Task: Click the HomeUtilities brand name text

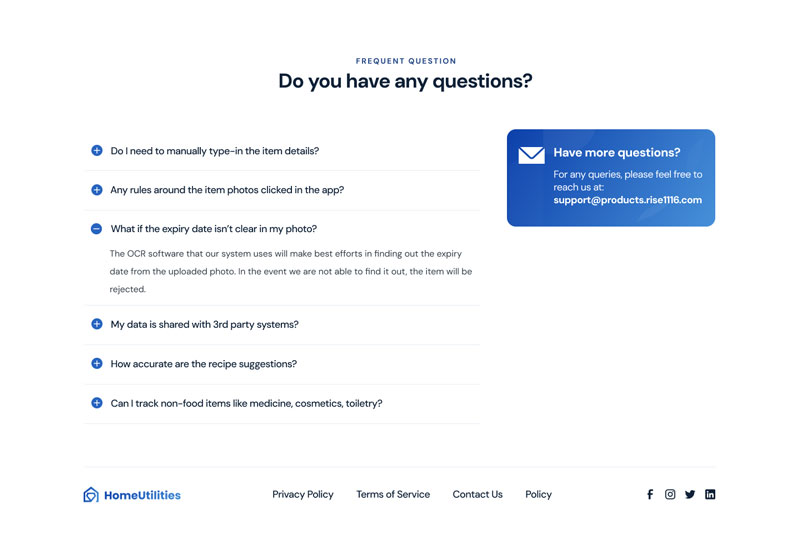Action: [x=142, y=495]
